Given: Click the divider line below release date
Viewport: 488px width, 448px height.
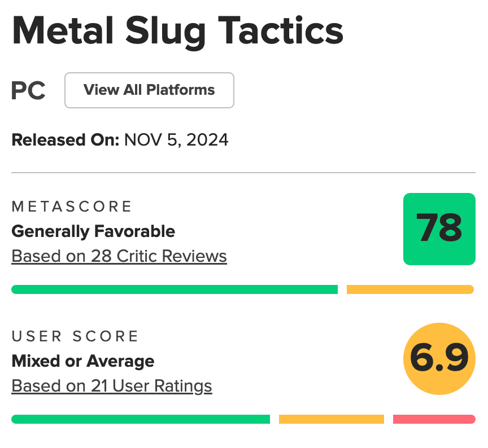Looking at the screenshot, I should point(243,173).
